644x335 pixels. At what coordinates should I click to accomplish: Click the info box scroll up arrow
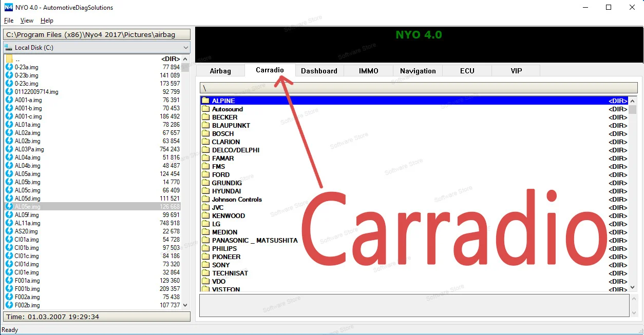(x=633, y=300)
